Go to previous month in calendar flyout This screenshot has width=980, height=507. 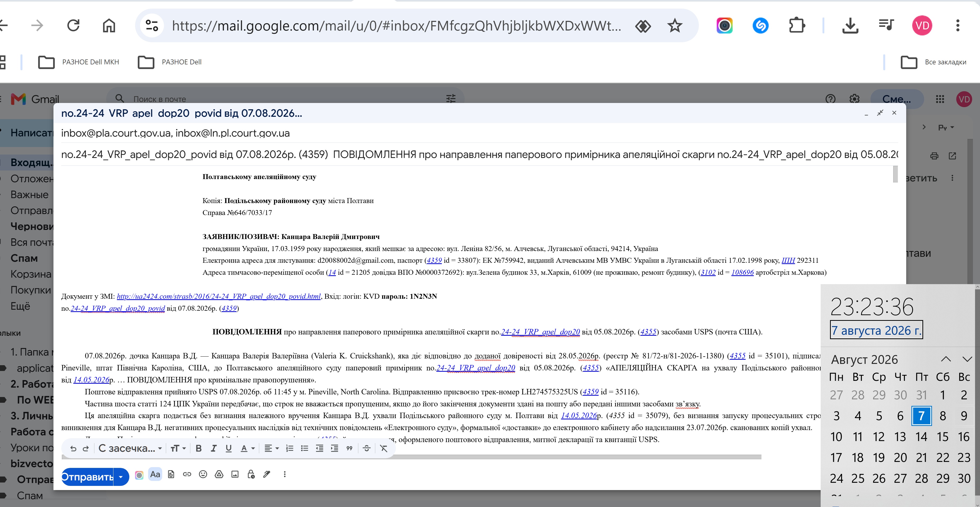pos(946,359)
